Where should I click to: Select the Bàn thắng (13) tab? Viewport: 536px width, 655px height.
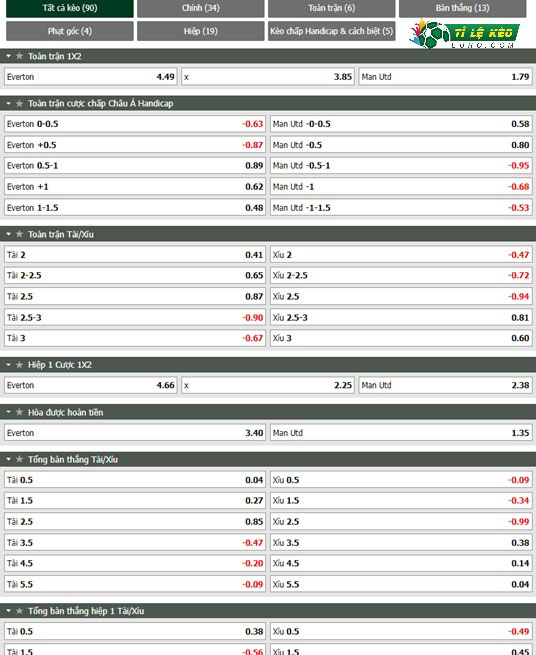tap(462, 8)
